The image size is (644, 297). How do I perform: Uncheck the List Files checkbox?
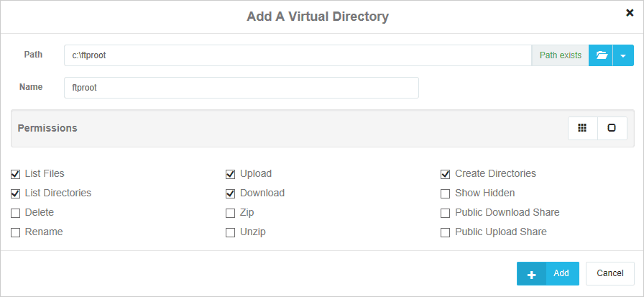16,174
